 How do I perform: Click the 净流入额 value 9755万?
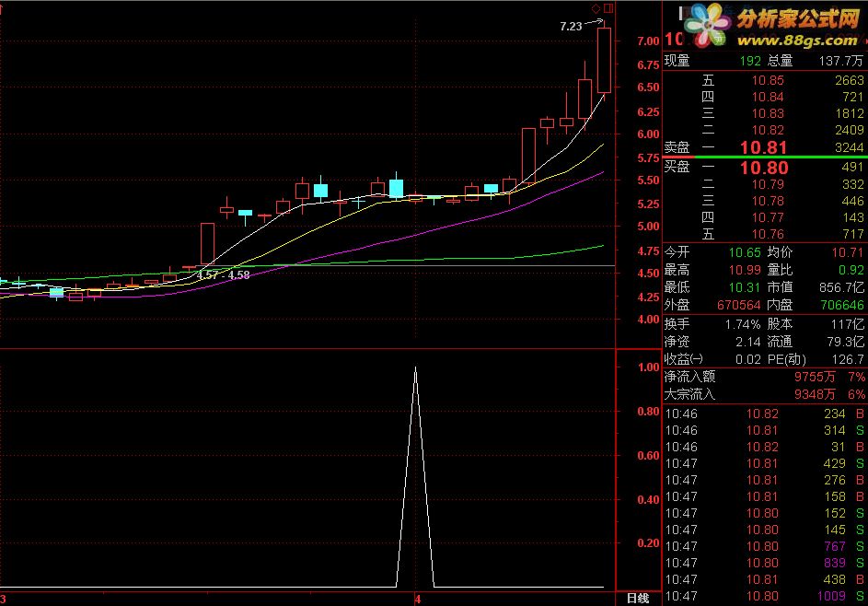pyautogui.click(x=815, y=378)
